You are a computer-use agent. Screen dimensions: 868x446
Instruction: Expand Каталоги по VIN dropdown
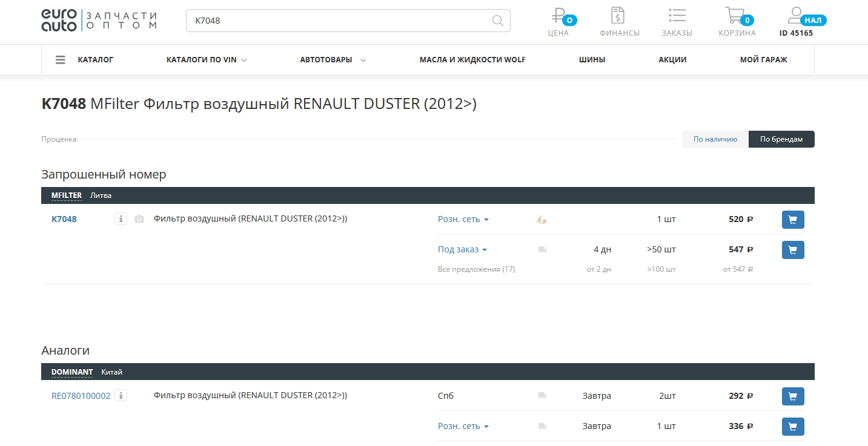207,60
